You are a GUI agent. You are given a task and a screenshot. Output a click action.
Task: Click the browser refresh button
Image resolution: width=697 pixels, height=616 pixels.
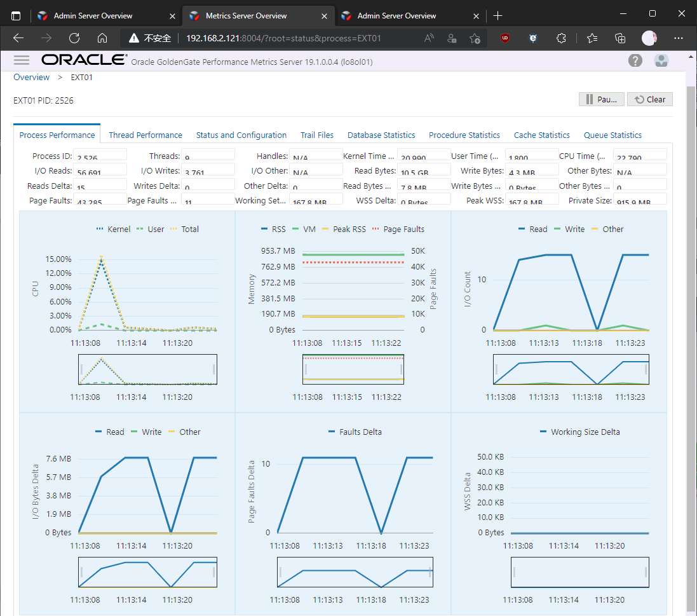coord(74,38)
